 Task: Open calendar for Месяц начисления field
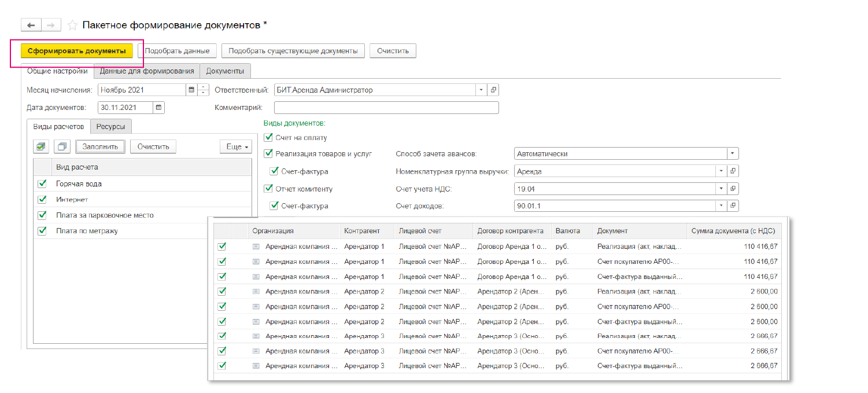191,90
